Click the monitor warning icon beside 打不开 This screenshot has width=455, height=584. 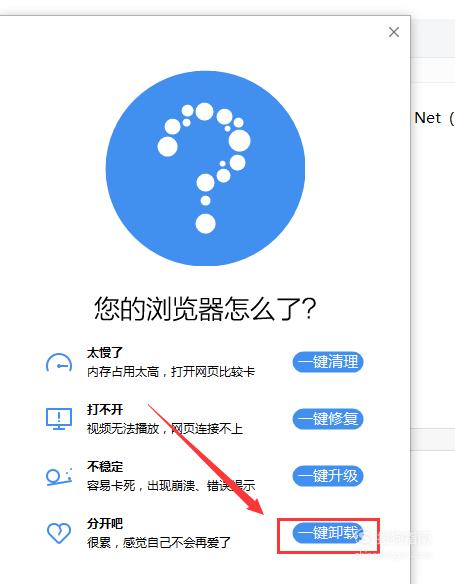59,419
